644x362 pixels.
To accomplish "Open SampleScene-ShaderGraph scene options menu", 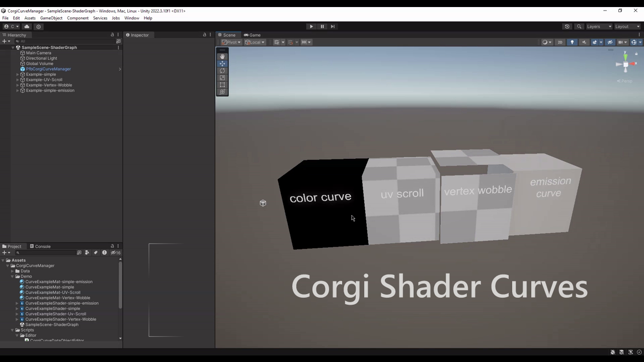I will pyautogui.click(x=119, y=47).
